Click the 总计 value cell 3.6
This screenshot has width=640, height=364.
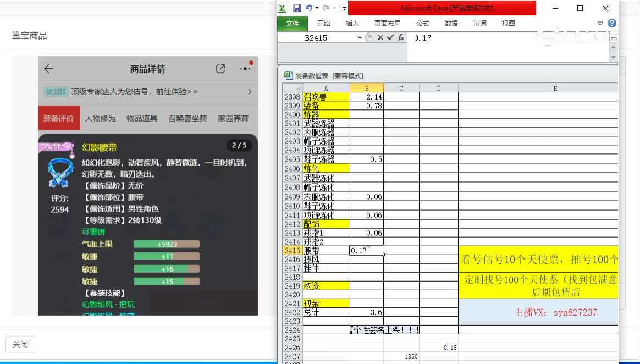tap(367, 312)
